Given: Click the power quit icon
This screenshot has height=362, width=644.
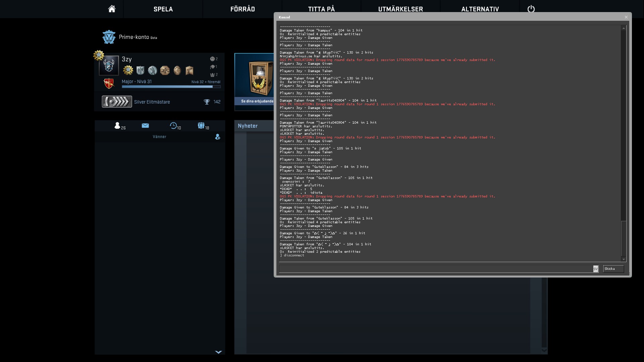Looking at the screenshot, I should click(531, 9).
